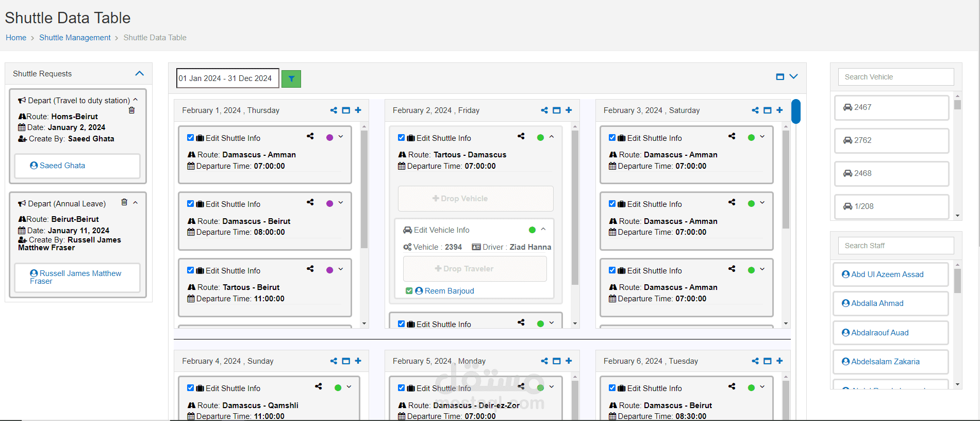Click share icon for February 1 header
The height and width of the screenshot is (421, 980).
pyautogui.click(x=334, y=110)
